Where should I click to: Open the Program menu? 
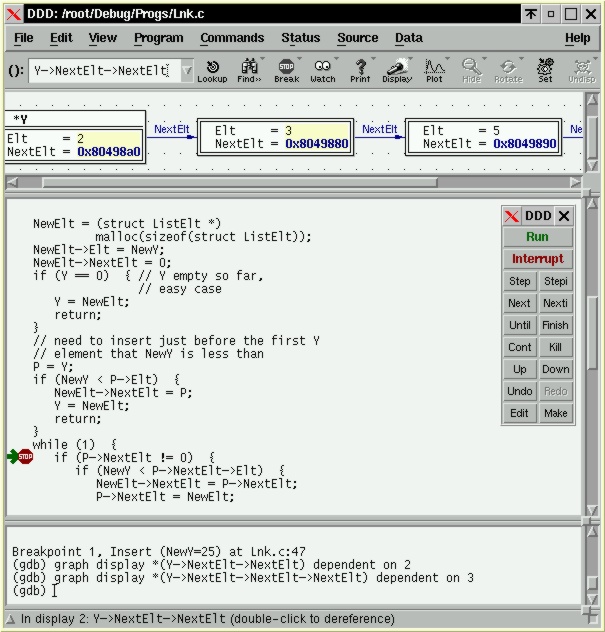(x=158, y=38)
